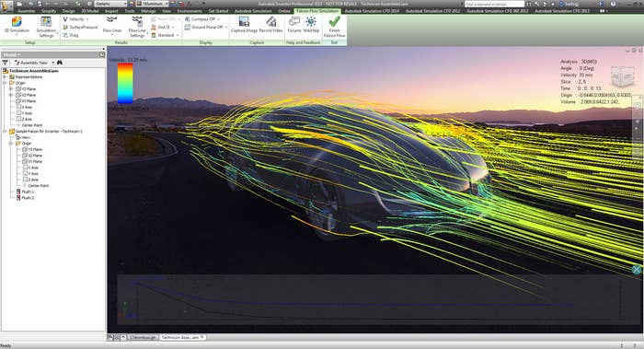Open Simulation Settings
Viewport: 644px width, 349px height.
tap(46, 27)
